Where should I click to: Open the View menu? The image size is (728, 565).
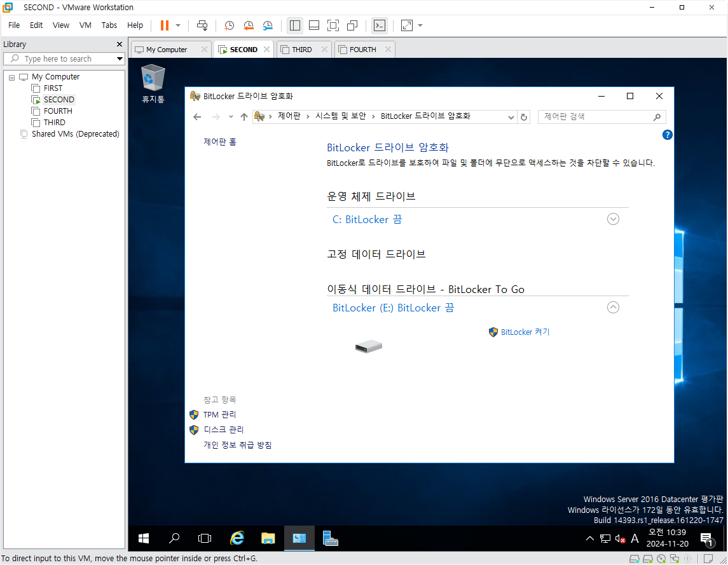61,25
